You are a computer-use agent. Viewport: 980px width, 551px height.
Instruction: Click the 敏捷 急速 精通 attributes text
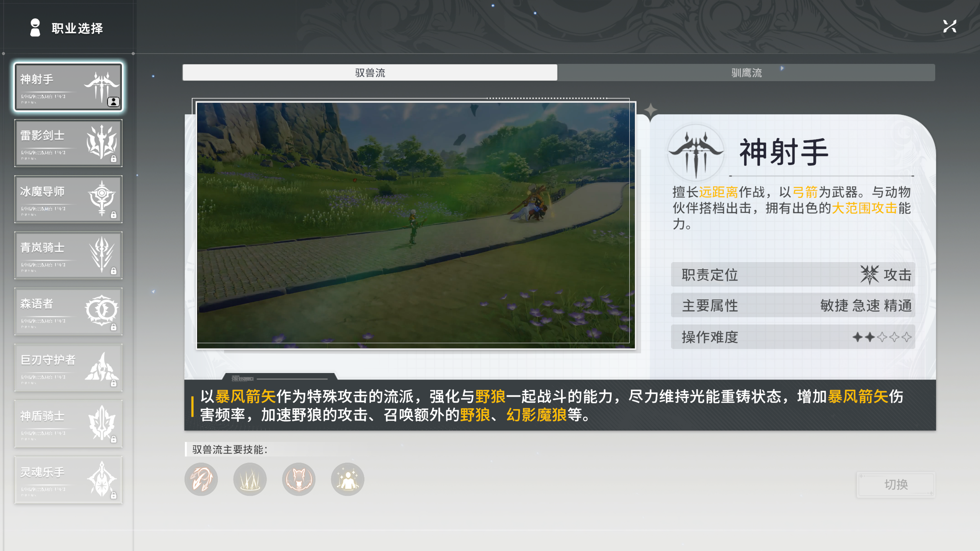point(866,306)
